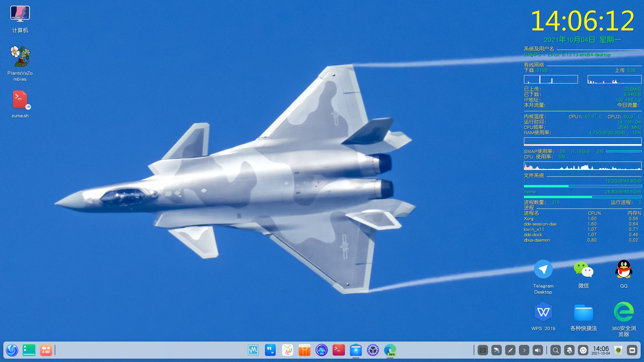Click the power button in tray
This screenshot has height=362, width=644.
pos(583,350)
